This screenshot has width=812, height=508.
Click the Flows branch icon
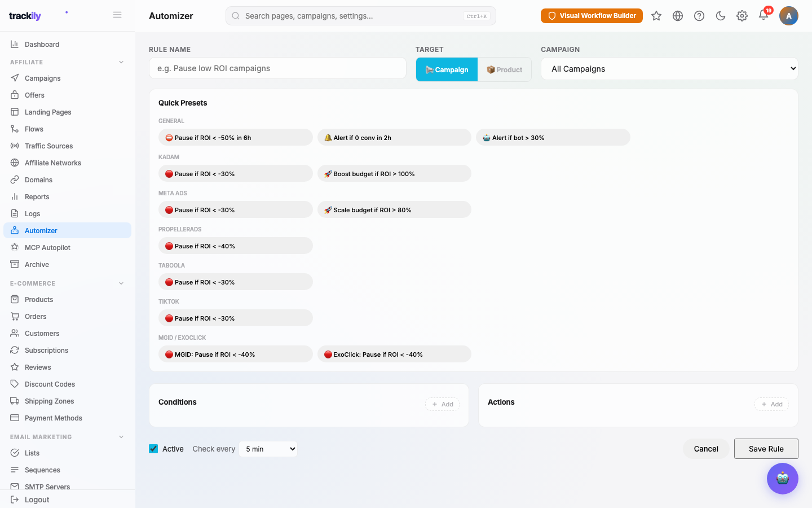(15, 129)
